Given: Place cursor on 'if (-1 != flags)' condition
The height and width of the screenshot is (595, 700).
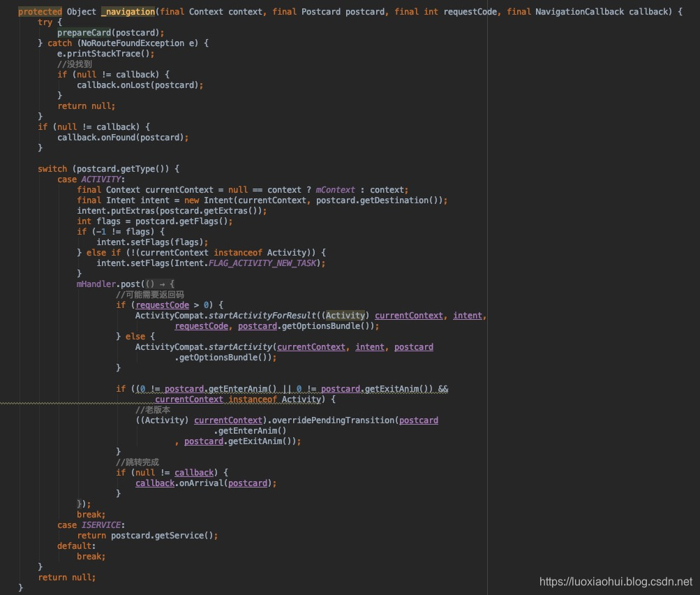Looking at the screenshot, I should pos(121,232).
